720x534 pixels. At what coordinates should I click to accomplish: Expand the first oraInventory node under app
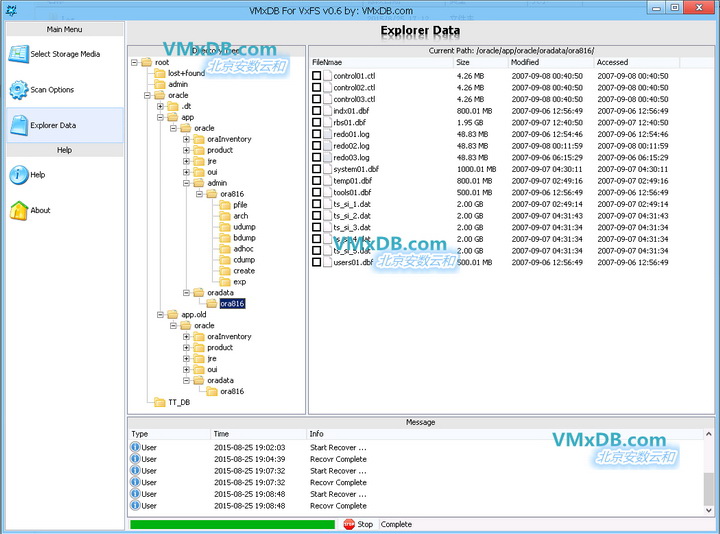coord(186,139)
